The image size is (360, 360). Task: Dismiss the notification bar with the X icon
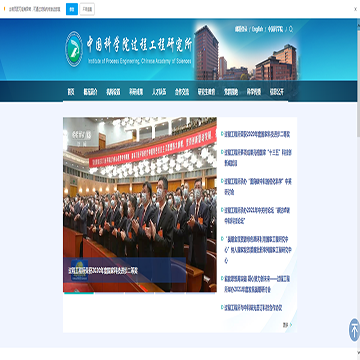355,9
